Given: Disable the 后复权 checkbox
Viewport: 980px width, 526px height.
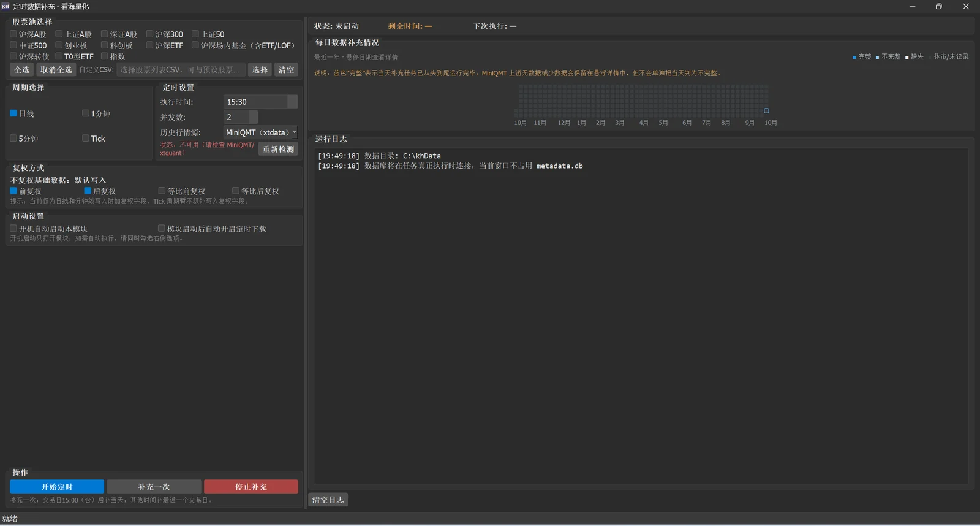Looking at the screenshot, I should [x=88, y=191].
